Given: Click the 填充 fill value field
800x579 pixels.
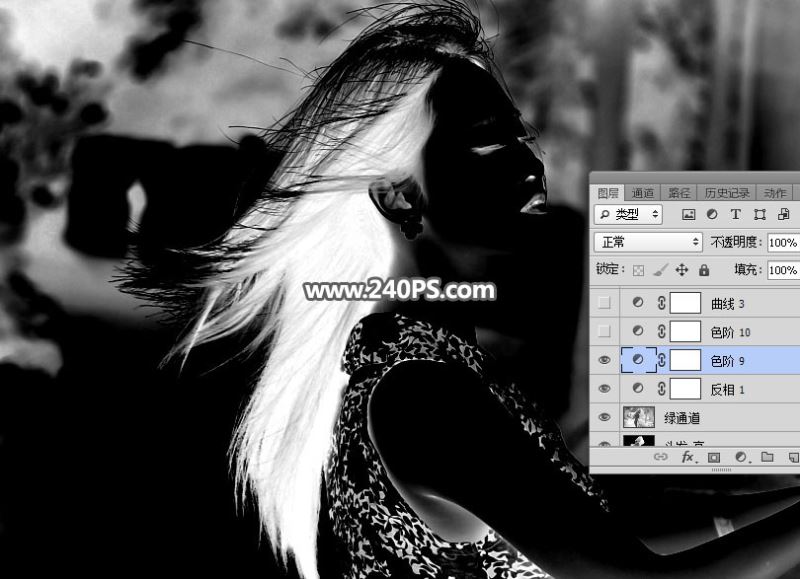Looking at the screenshot, I should (x=784, y=270).
